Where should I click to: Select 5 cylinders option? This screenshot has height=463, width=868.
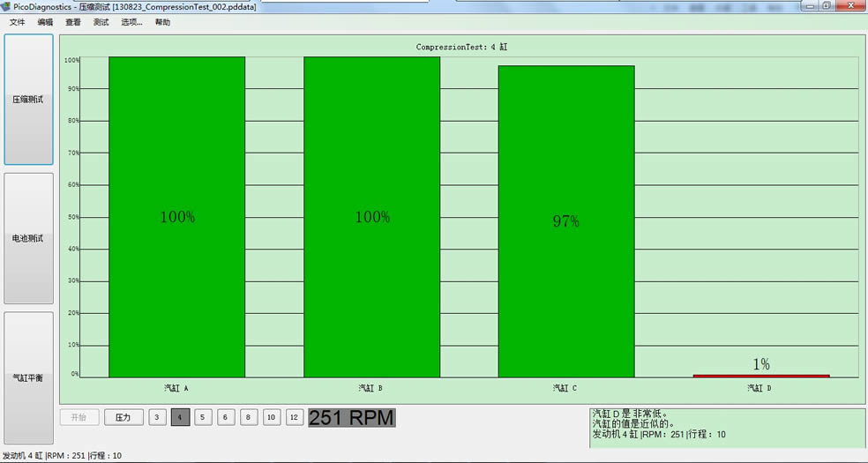pos(203,417)
